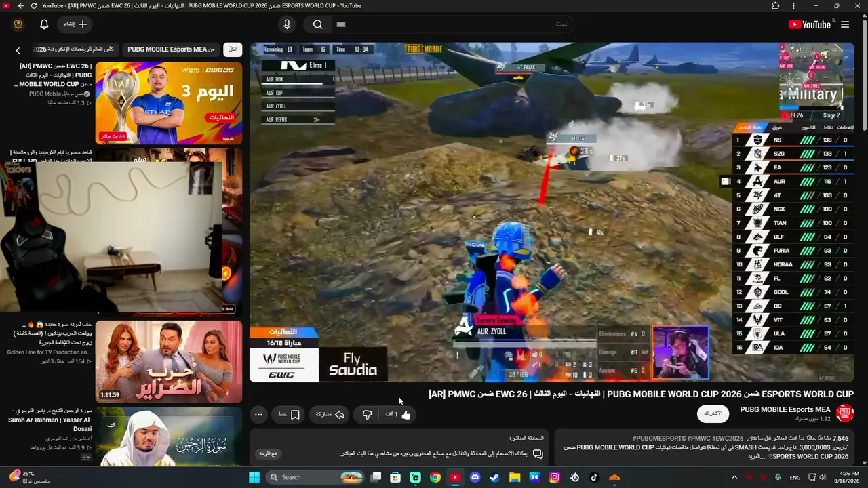Open the browser extensions puzzle icon

[776, 6]
